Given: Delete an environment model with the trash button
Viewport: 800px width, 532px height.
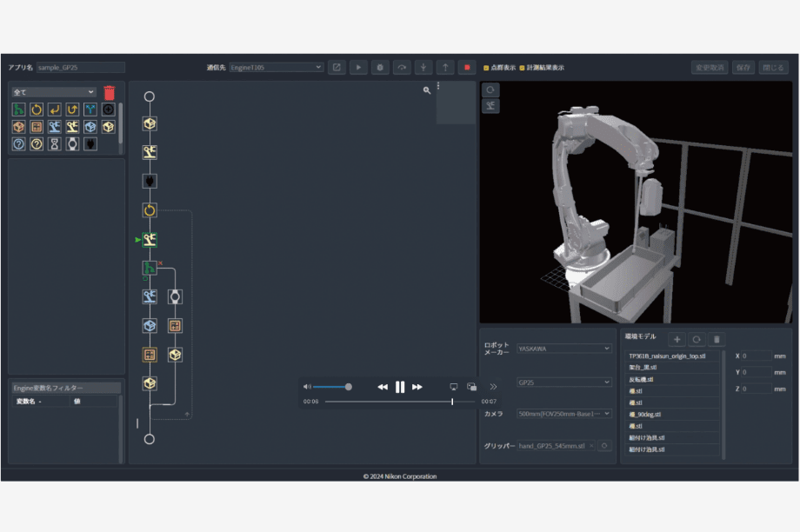Looking at the screenshot, I should [x=717, y=339].
